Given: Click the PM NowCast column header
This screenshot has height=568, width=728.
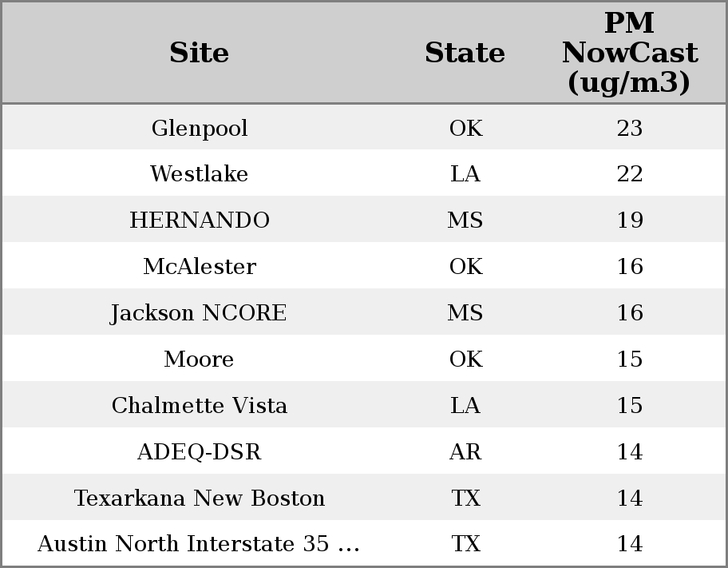Looking at the screenshot, I should 629,53.
